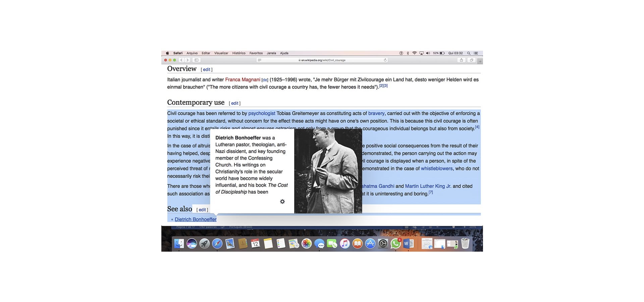Image resolution: width=644 pixels, height=302 pixels.
Task: Click the clock showing Qui 03:32
Action: (x=455, y=53)
